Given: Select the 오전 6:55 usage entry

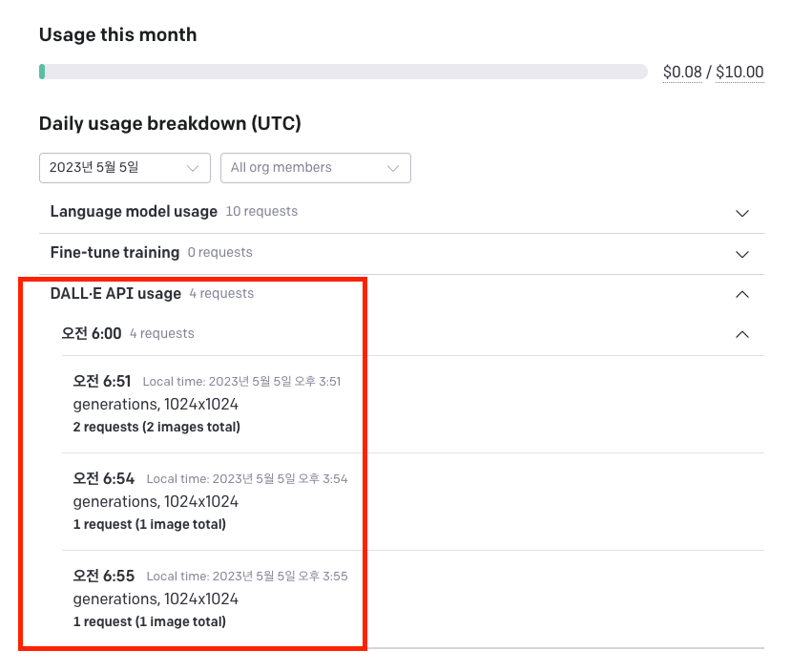Looking at the screenshot, I should pos(412,598).
